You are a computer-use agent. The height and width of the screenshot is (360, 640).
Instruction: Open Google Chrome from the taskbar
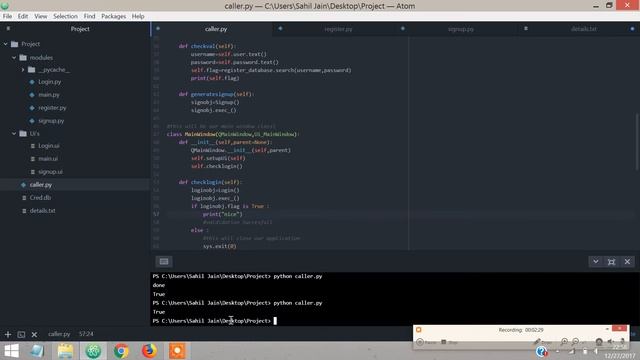click(x=121, y=351)
